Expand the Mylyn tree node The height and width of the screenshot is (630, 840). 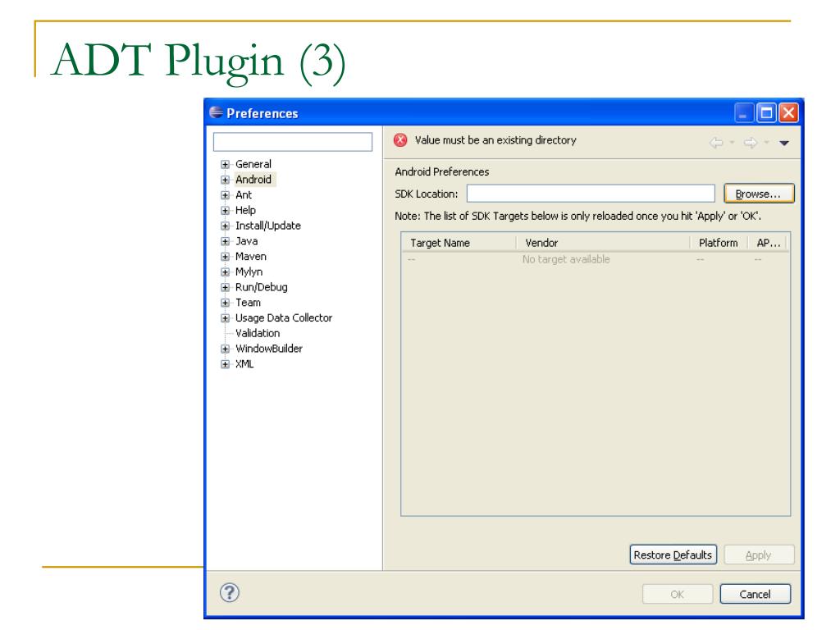pos(225,272)
